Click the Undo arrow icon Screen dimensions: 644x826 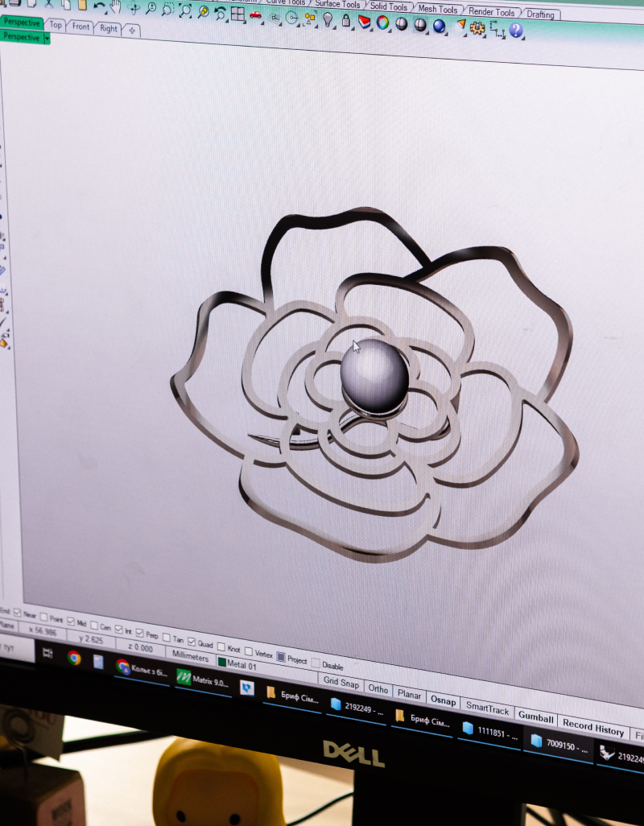pyautogui.click(x=98, y=6)
